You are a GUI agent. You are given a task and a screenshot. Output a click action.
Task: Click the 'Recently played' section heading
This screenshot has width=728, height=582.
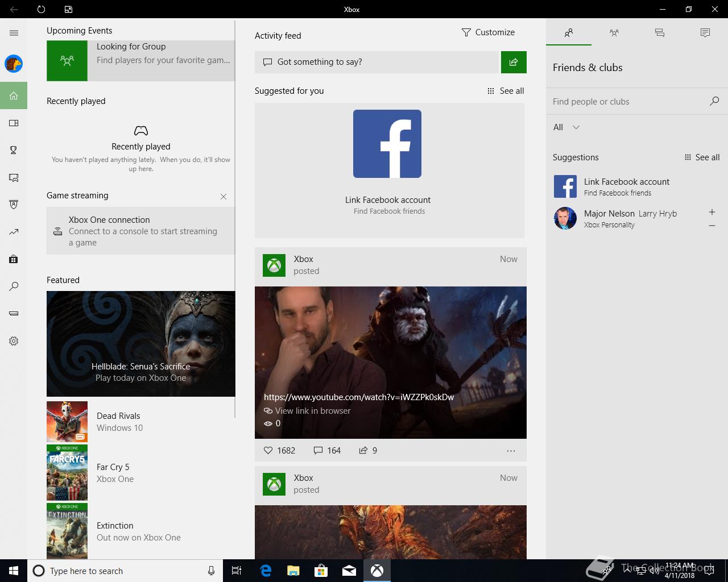coord(76,101)
